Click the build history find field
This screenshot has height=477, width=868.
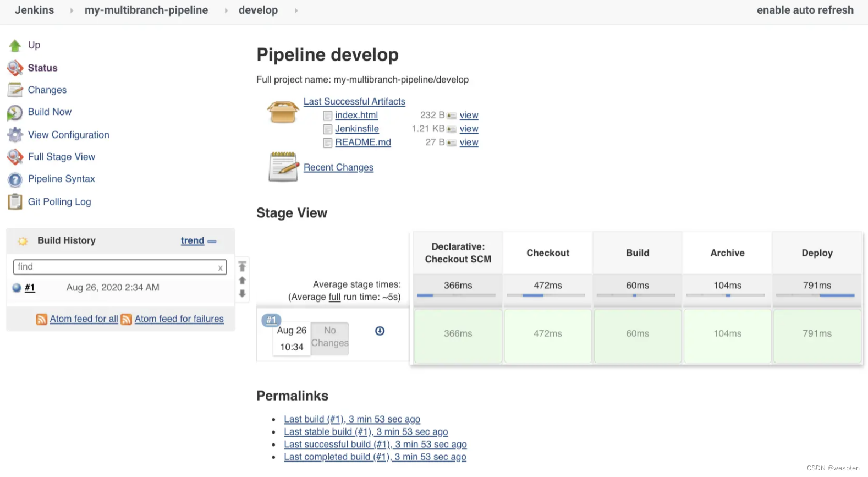pyautogui.click(x=116, y=267)
